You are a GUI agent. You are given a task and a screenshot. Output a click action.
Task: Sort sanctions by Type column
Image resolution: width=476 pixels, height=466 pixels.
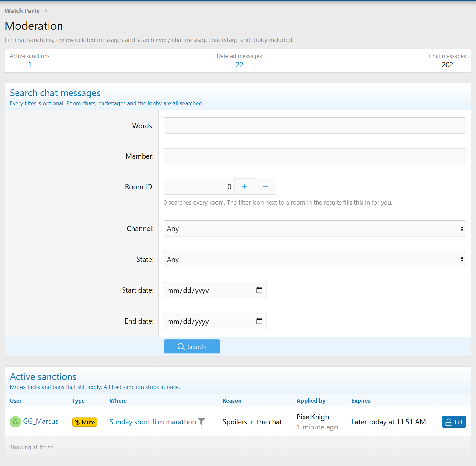click(x=78, y=401)
